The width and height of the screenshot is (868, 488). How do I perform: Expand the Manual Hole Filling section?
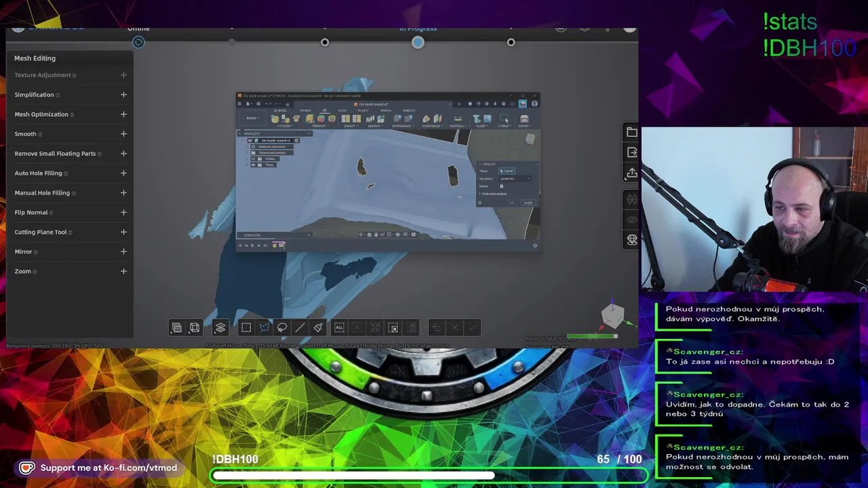point(123,193)
